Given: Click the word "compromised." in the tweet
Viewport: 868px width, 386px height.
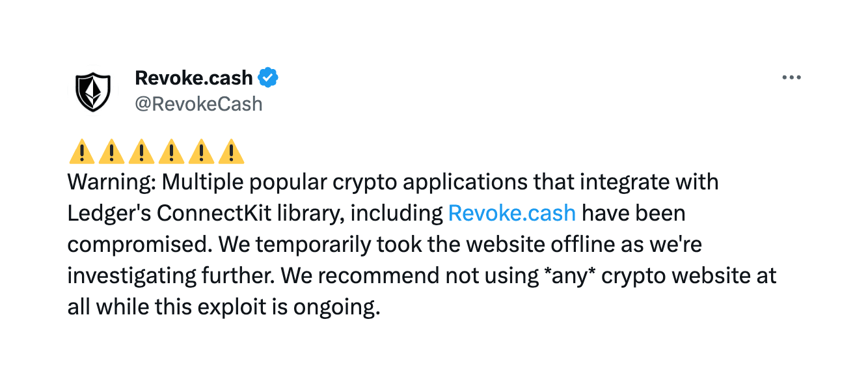Looking at the screenshot, I should (x=139, y=244).
